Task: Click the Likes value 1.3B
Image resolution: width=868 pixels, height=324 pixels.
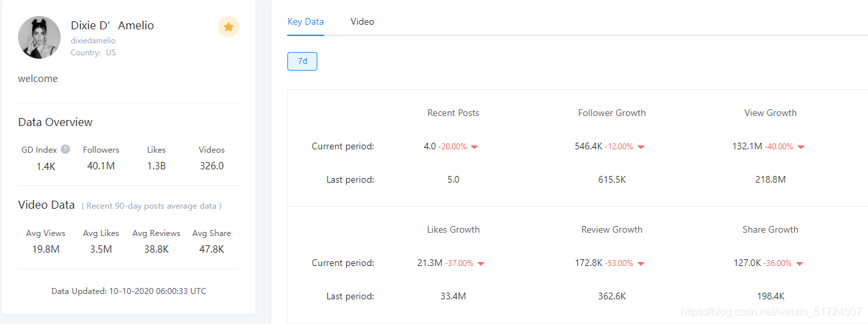Action: tap(156, 166)
